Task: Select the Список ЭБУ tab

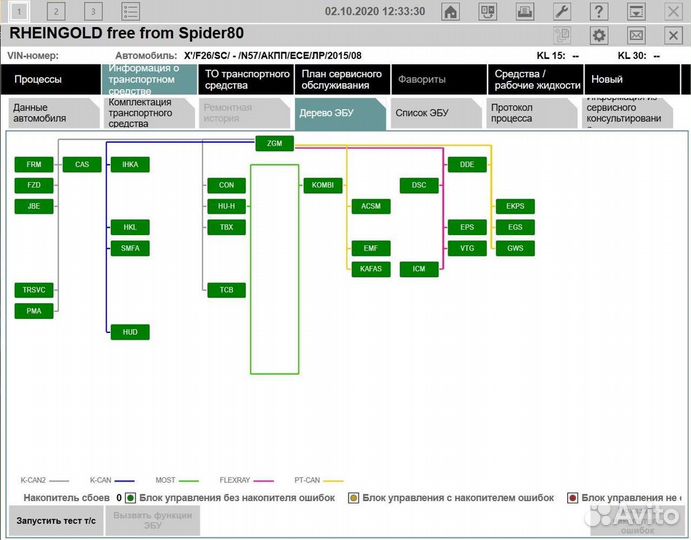Action: (423, 113)
